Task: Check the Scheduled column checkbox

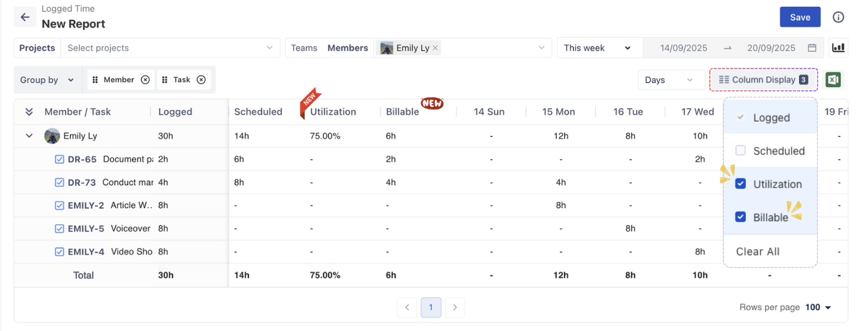Action: click(x=740, y=150)
